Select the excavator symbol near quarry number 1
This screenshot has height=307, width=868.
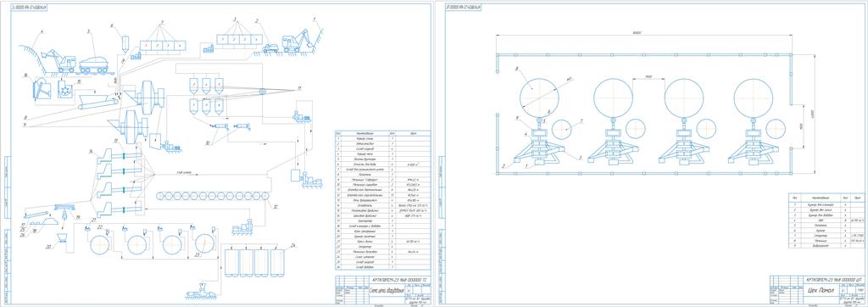pyautogui.click(x=297, y=41)
